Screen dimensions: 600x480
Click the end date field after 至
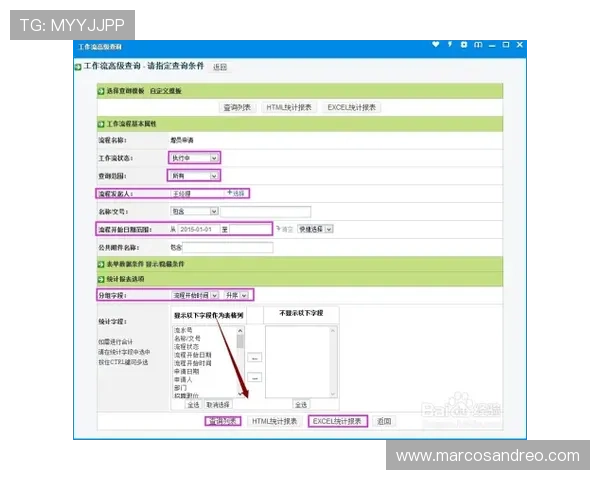point(251,229)
